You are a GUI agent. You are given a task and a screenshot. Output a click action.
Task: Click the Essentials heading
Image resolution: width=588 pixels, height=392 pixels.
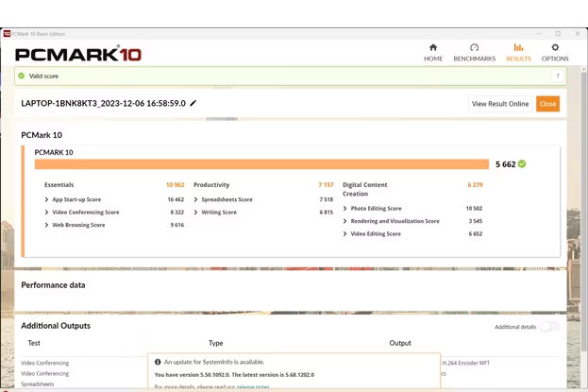(59, 185)
